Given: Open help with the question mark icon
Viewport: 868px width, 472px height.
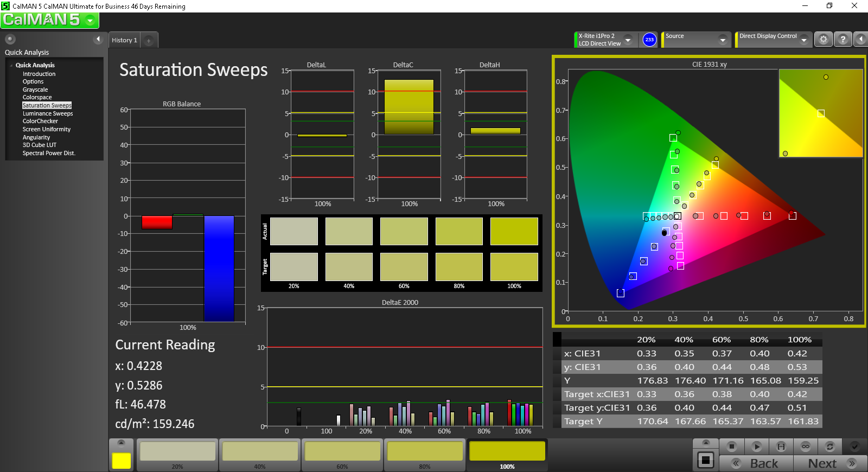Looking at the screenshot, I should [843, 40].
